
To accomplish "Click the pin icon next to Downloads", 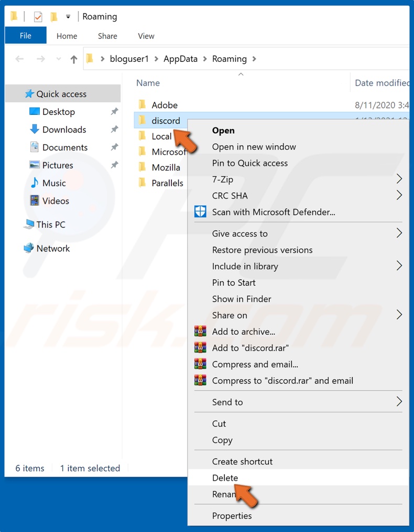I will click(115, 129).
